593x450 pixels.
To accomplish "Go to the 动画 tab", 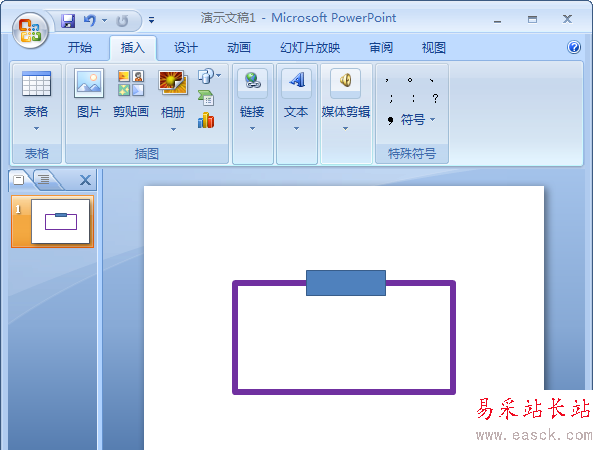I will click(239, 48).
